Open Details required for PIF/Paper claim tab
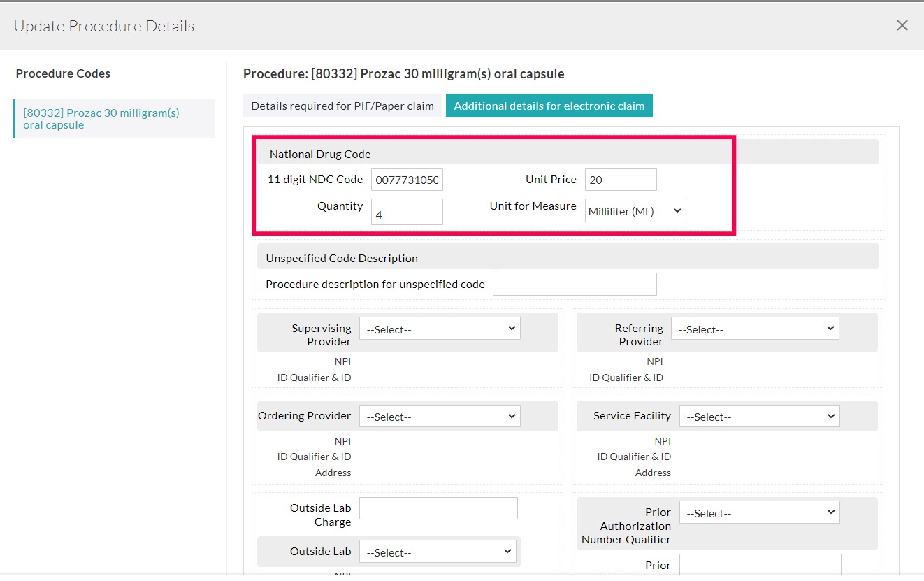The image size is (924, 581). [x=342, y=106]
